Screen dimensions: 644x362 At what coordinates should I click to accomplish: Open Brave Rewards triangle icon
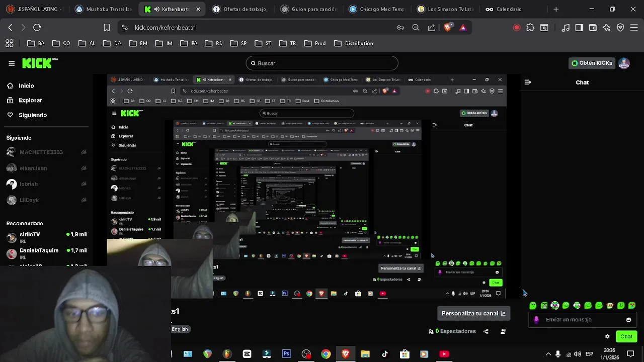(x=463, y=28)
